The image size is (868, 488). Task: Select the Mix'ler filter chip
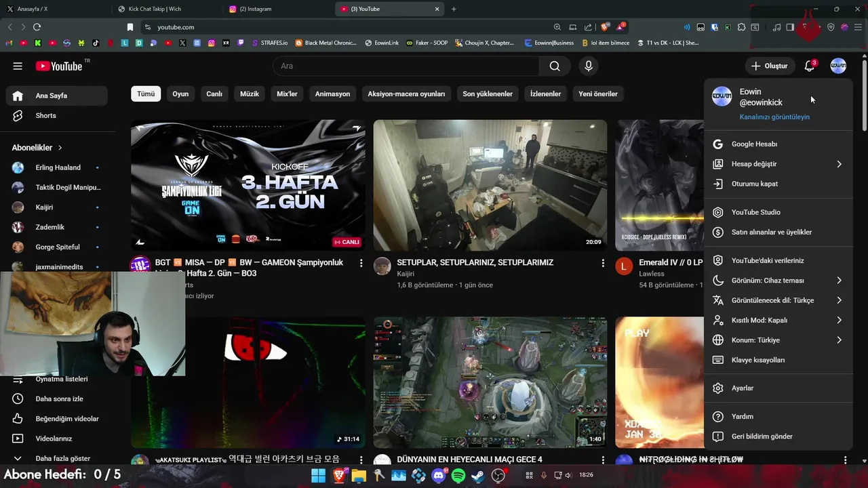tap(288, 94)
